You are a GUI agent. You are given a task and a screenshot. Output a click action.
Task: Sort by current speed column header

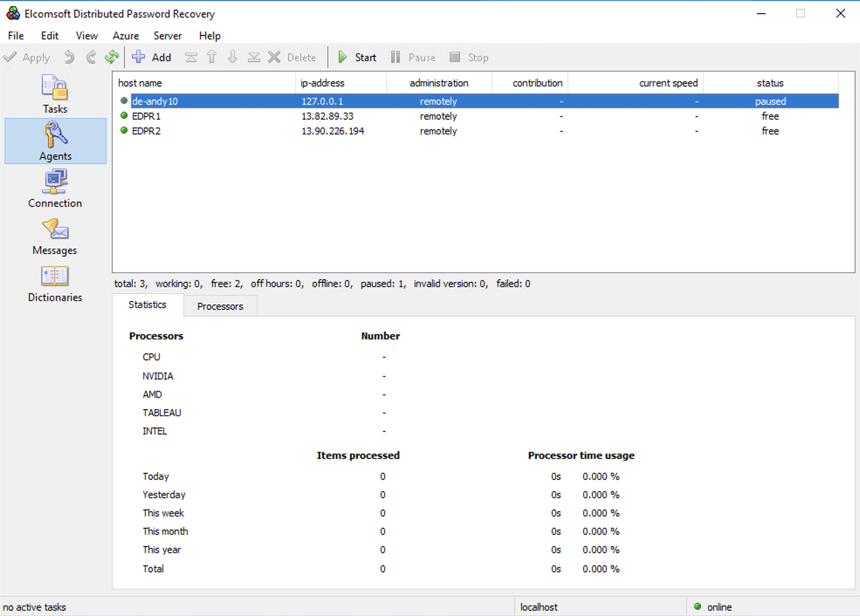pos(636,83)
